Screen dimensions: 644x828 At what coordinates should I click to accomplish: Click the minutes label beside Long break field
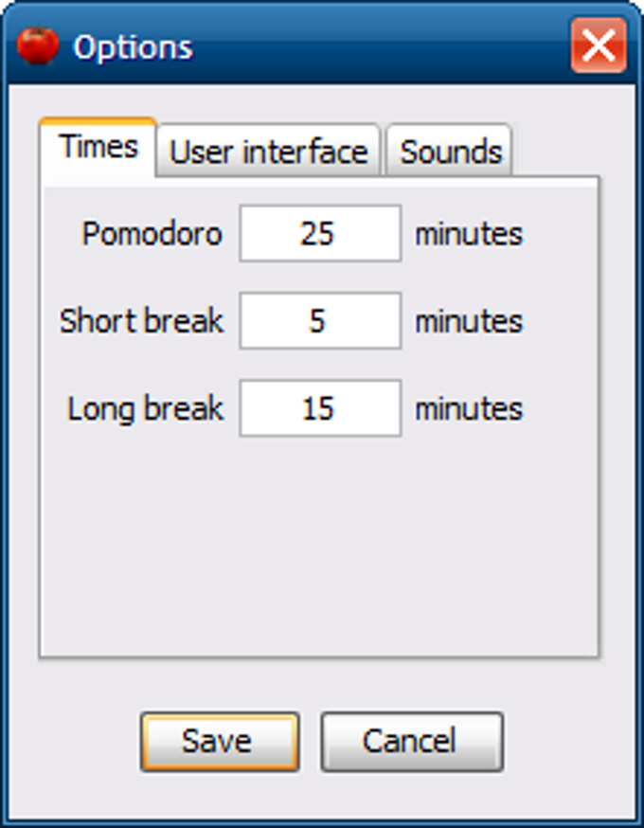point(469,408)
